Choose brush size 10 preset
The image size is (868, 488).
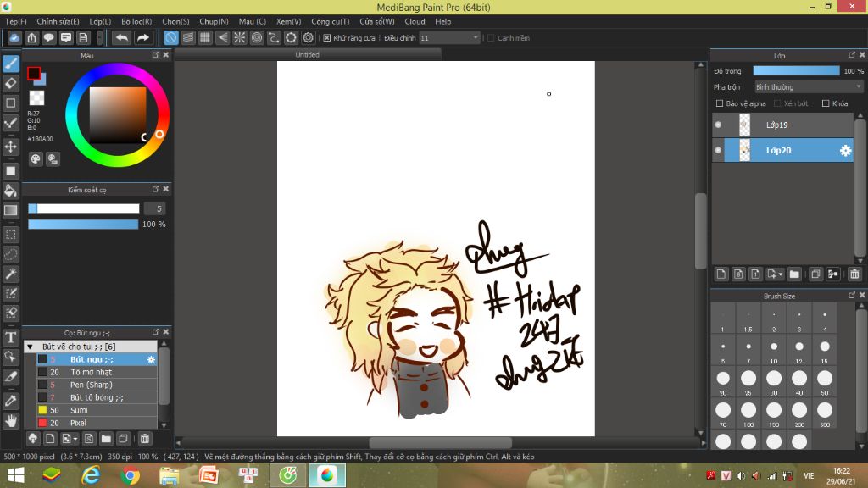click(x=774, y=350)
